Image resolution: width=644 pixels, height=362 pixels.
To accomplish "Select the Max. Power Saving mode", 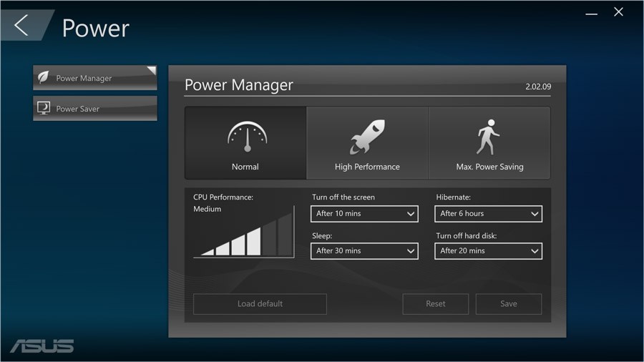I will point(489,143).
